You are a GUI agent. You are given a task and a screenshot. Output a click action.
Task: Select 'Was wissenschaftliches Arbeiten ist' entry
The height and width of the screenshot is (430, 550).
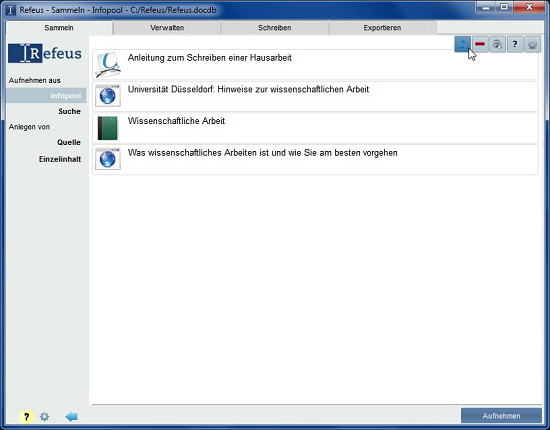(315, 160)
